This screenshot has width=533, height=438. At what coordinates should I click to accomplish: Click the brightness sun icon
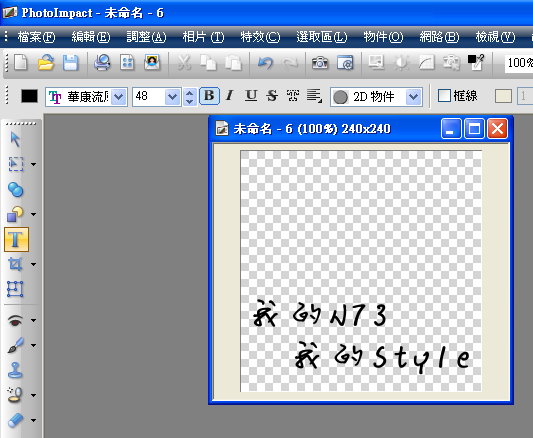401,63
